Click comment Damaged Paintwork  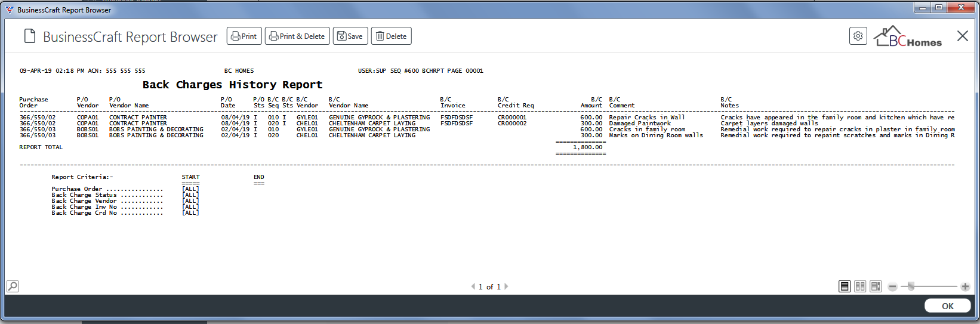pos(640,124)
